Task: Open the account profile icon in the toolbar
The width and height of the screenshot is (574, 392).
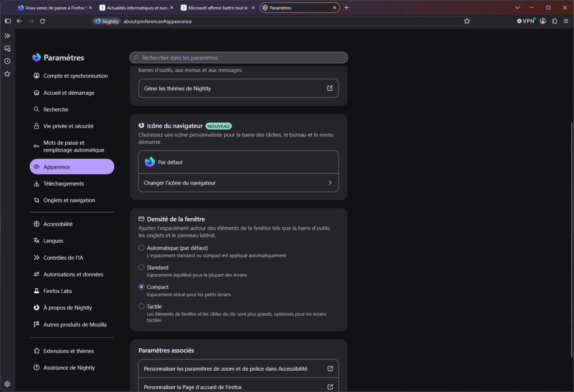Action: tap(543, 21)
